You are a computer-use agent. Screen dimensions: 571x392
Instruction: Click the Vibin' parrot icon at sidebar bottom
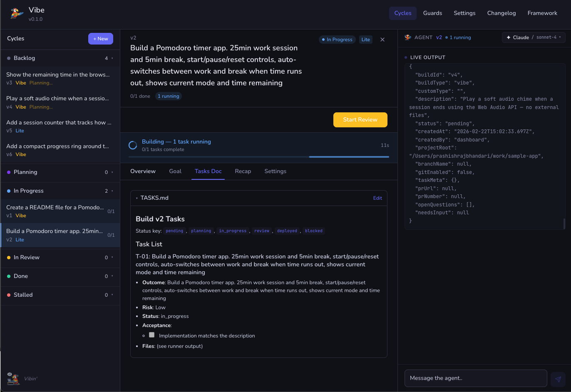(x=12, y=378)
